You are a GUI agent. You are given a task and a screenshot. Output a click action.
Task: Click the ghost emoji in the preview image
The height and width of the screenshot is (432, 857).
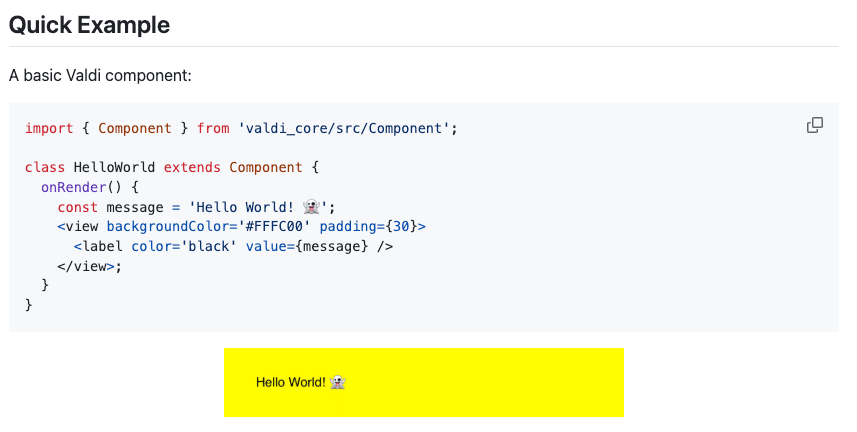pyautogui.click(x=338, y=382)
